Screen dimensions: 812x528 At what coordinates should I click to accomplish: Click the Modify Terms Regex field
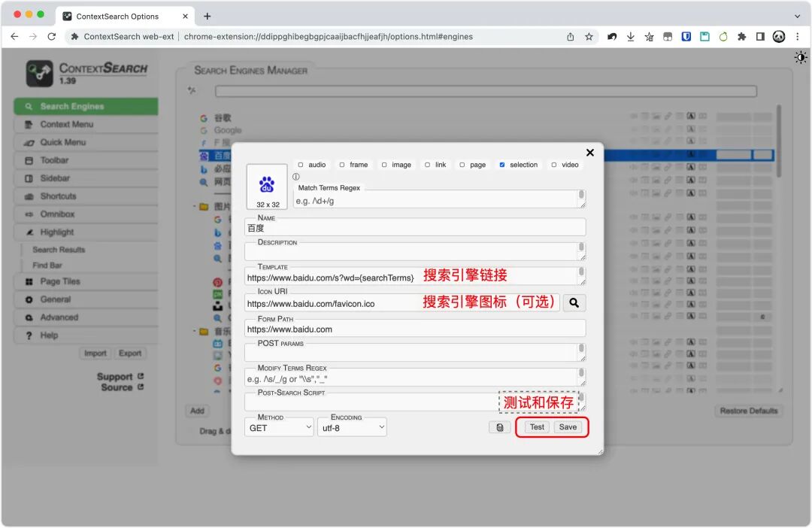tap(415, 378)
